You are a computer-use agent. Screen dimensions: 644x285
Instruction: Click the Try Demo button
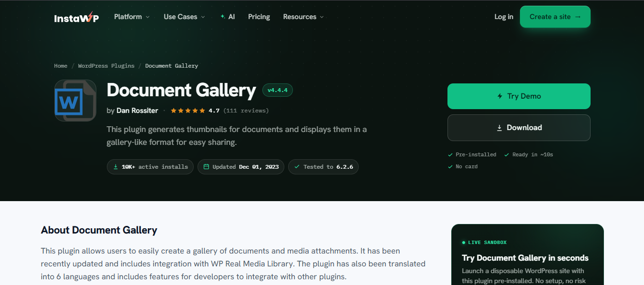coord(519,96)
